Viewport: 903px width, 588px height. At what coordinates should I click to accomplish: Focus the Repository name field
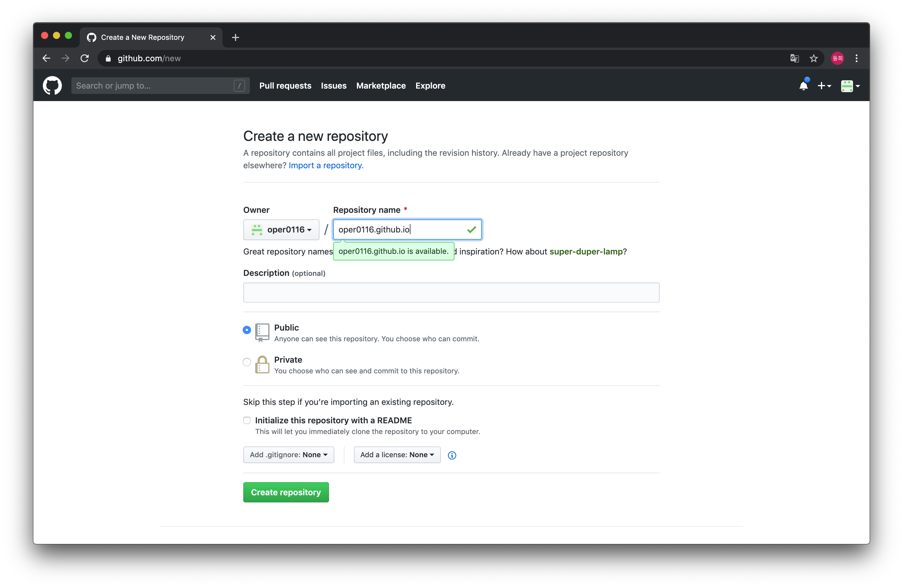(407, 230)
